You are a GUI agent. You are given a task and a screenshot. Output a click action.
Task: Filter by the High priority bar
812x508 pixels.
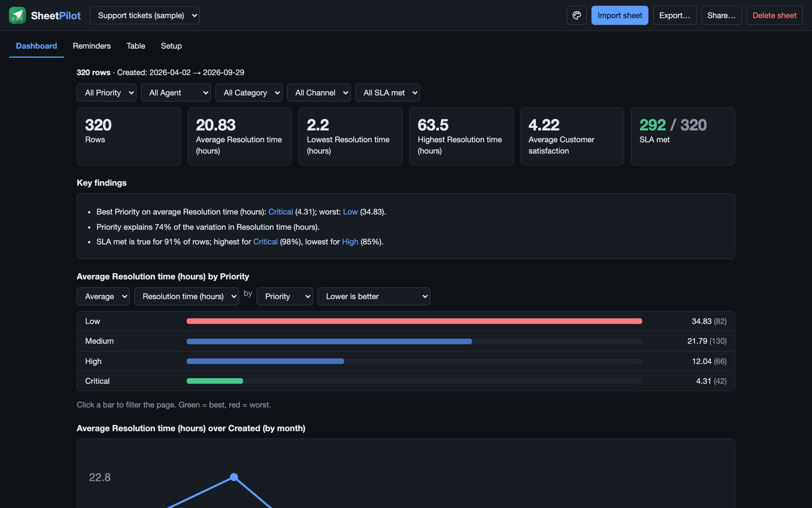pyautogui.click(x=265, y=361)
